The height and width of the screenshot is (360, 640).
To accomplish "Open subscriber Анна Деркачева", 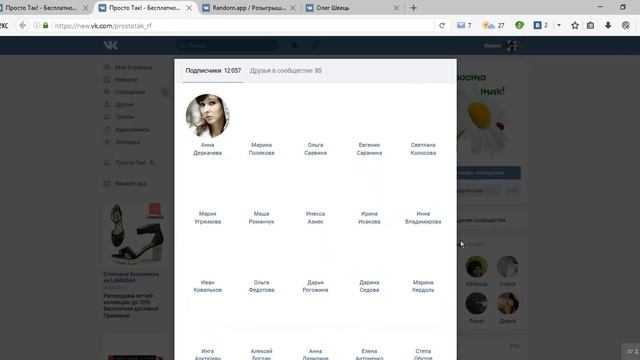I will click(x=207, y=149).
